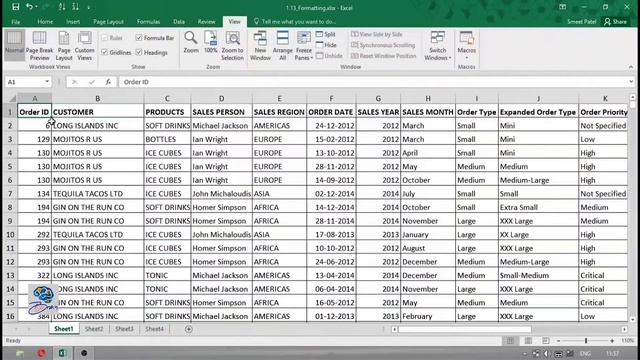Click the zoom out minus button
Image resolution: width=640 pixels, height=360 pixels.
click(x=559, y=341)
